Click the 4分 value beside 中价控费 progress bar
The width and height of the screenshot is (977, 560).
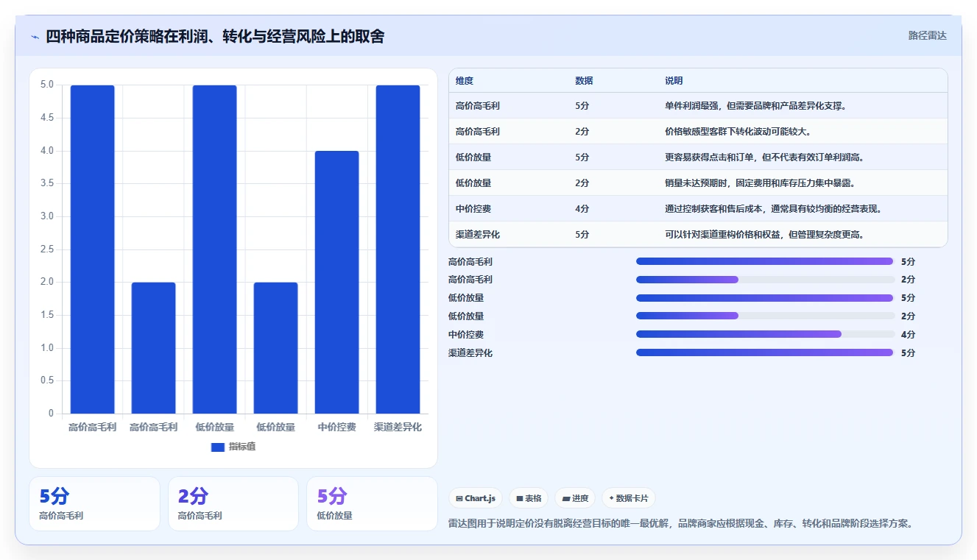pos(908,335)
